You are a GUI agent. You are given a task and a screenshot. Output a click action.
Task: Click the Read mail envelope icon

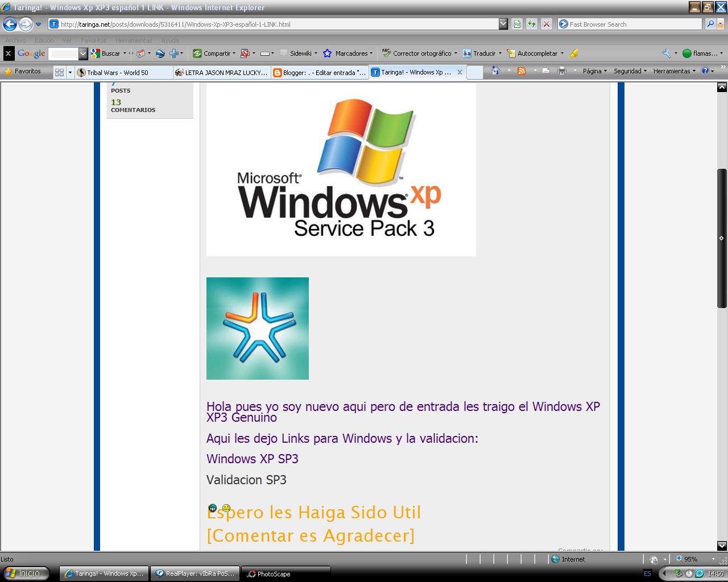point(546,71)
